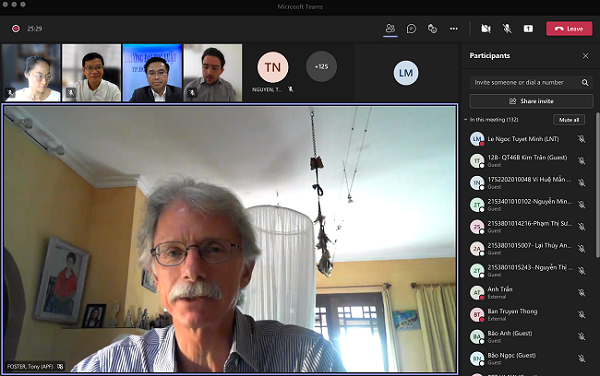Open the +125 more participants bubble

click(x=321, y=67)
